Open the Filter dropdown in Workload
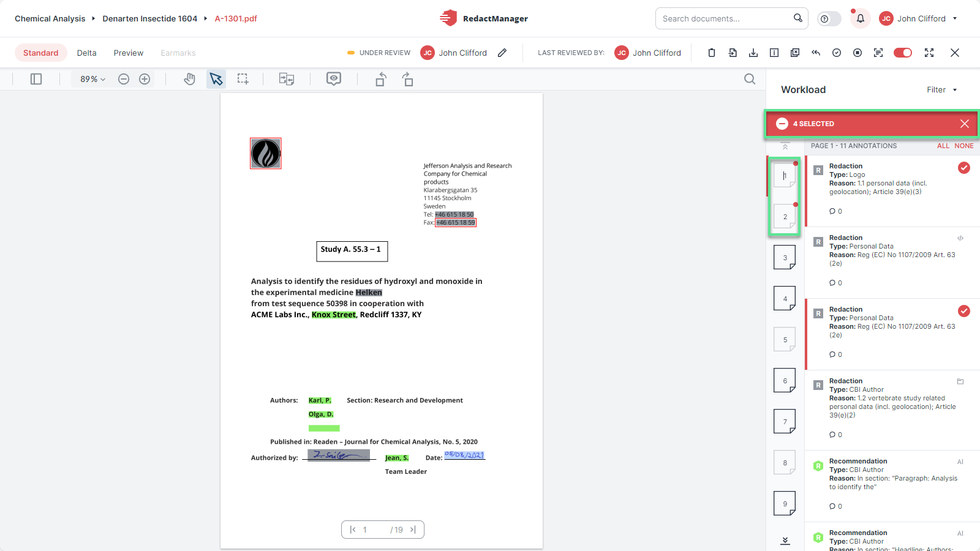Image resolution: width=980 pixels, height=551 pixels. [942, 90]
